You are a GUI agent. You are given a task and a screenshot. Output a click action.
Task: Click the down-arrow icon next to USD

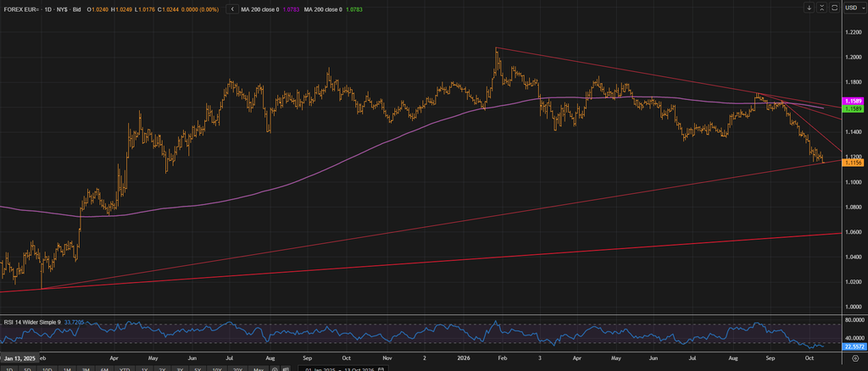(x=809, y=7)
